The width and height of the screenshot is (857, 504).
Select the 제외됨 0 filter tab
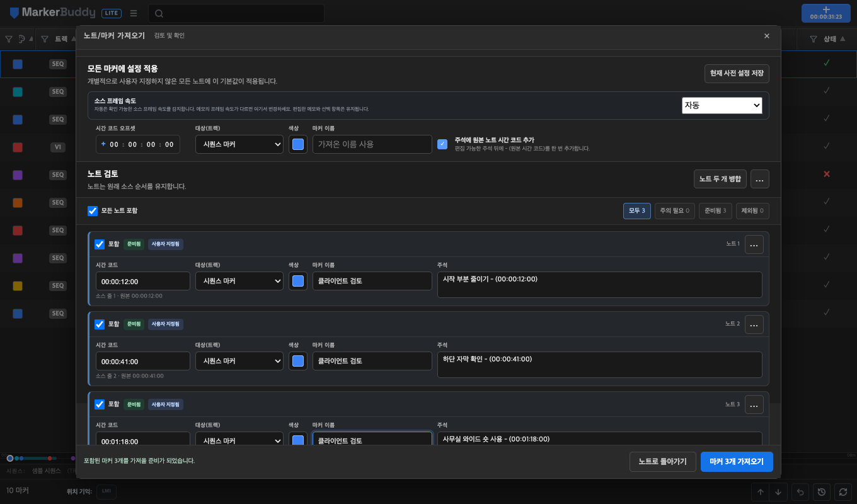[x=753, y=211]
